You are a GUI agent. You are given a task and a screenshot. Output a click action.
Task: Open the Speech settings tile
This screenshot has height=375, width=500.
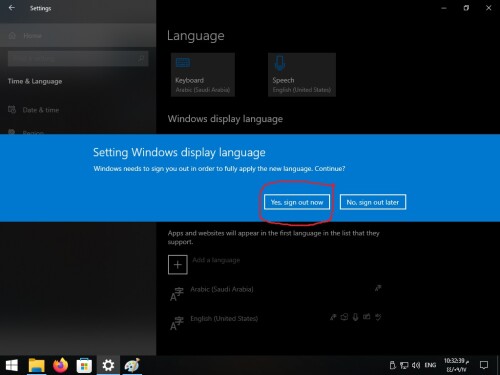point(302,75)
